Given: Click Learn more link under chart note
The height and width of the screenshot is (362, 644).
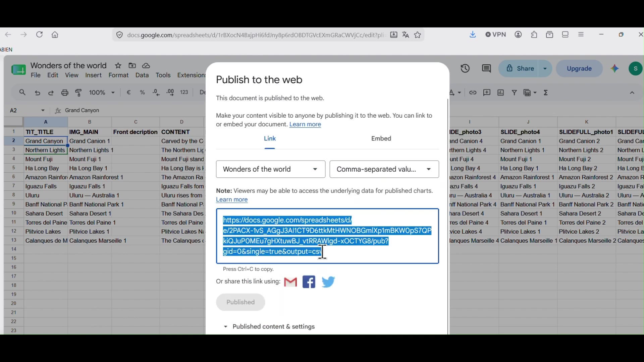Looking at the screenshot, I should [232, 200].
